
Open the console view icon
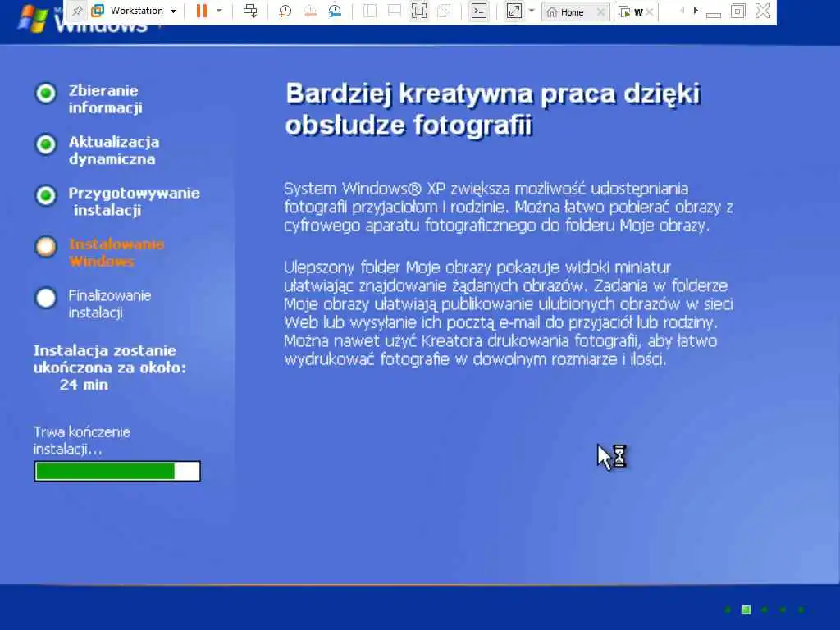click(479, 11)
